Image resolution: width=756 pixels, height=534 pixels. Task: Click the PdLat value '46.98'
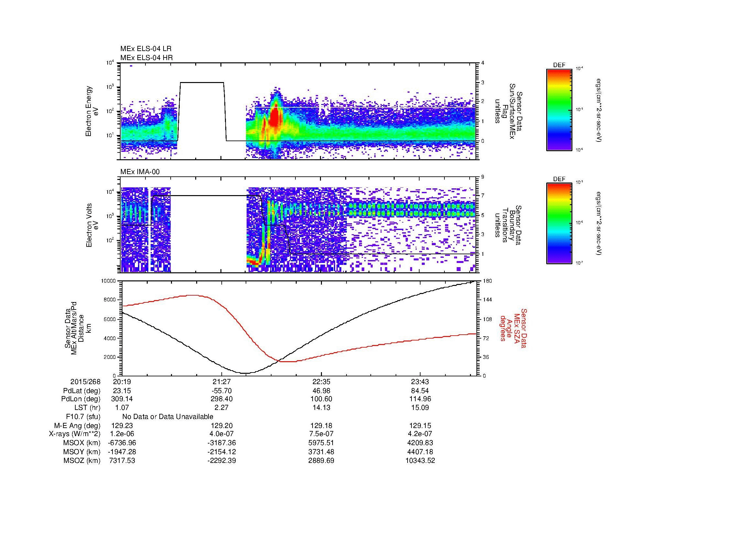(x=321, y=391)
